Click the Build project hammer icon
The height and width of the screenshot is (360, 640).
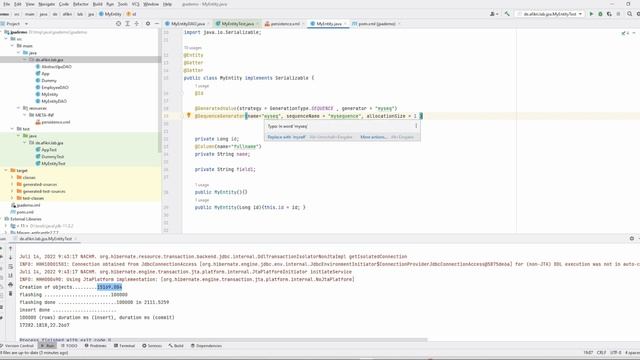507,14
